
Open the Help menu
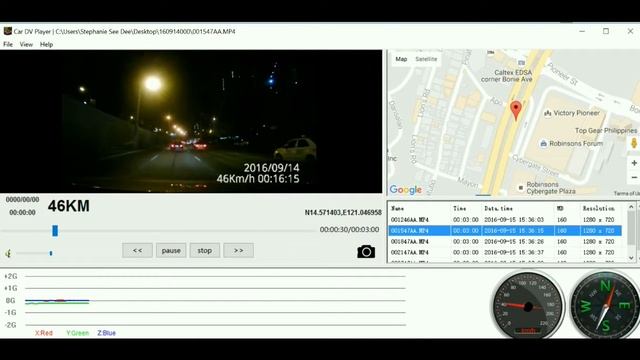46,44
